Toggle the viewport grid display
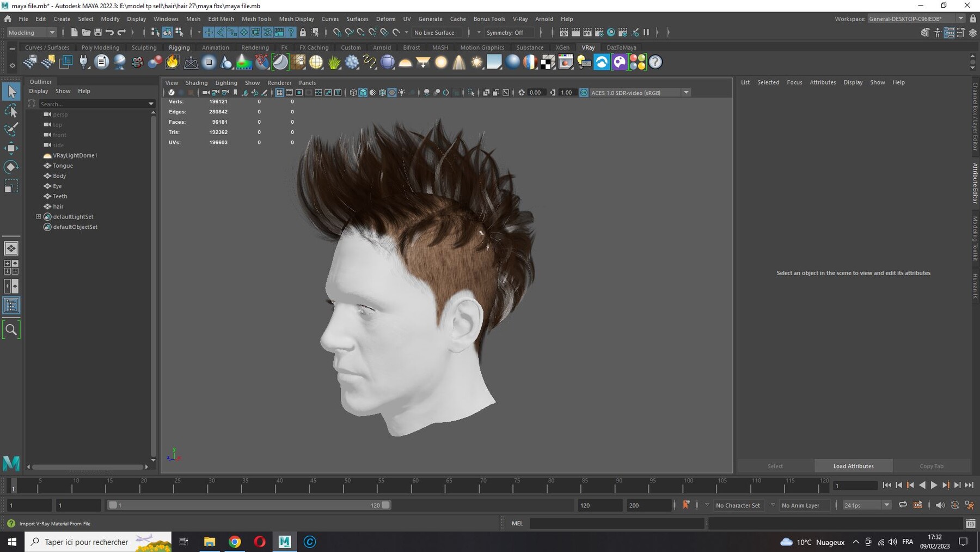The image size is (980, 552). (x=279, y=93)
